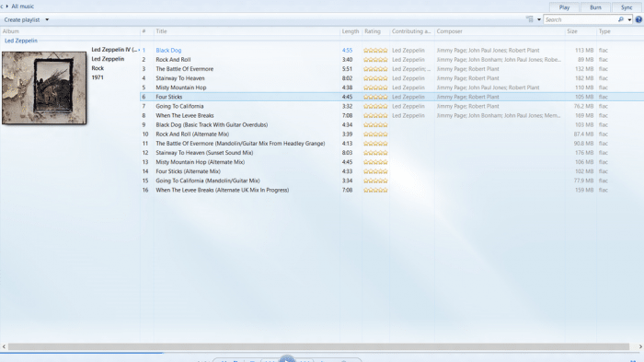Expand the breadcrumb arrow before All music
644x362 pixels.
[7, 6]
